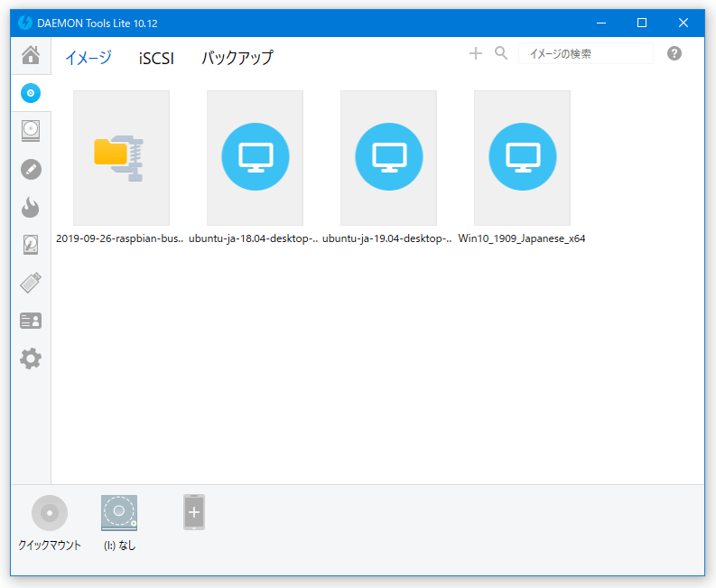Open the flame disc burning sidebar icon
The image size is (716, 588).
tap(31, 207)
